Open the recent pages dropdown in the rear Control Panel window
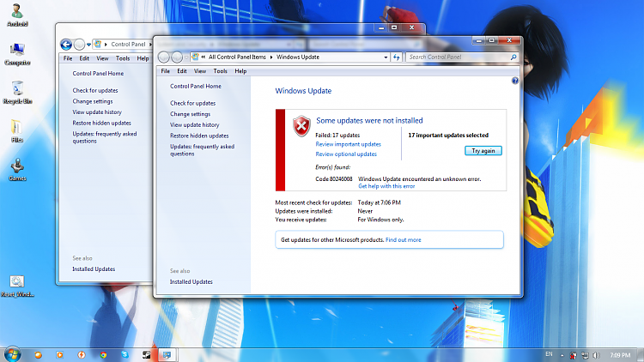The width and height of the screenshot is (644, 362). [88, 45]
